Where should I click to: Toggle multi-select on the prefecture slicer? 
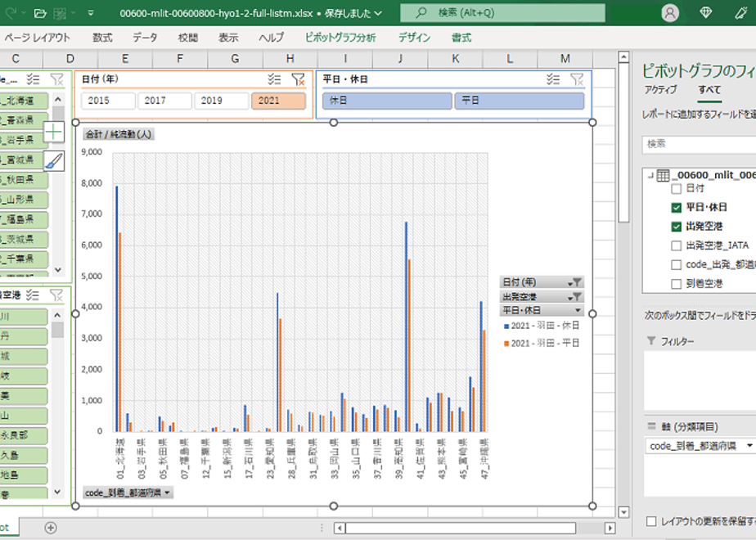[x=33, y=79]
